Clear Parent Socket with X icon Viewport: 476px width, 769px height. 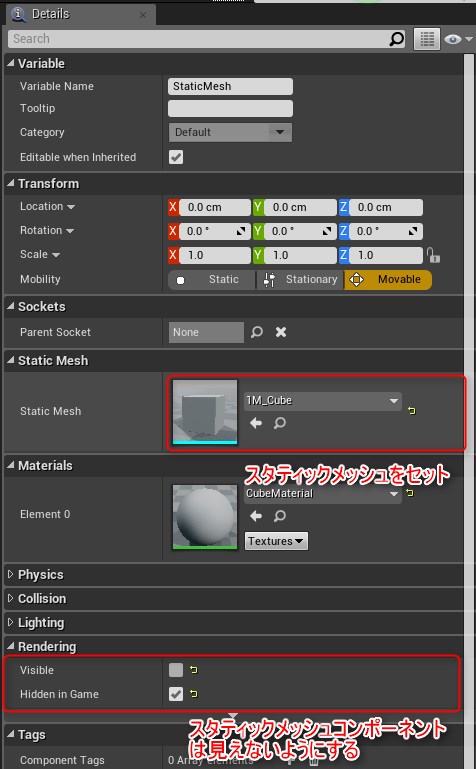(281, 332)
